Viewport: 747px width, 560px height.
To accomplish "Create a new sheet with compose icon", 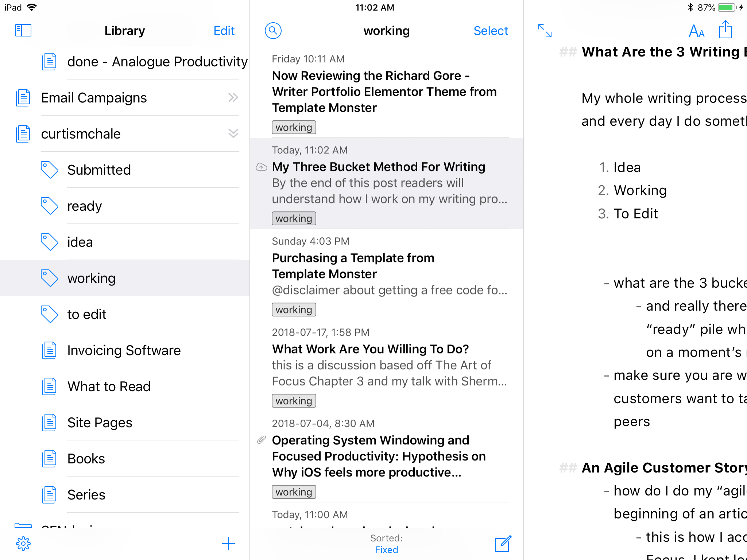I will pos(503,544).
